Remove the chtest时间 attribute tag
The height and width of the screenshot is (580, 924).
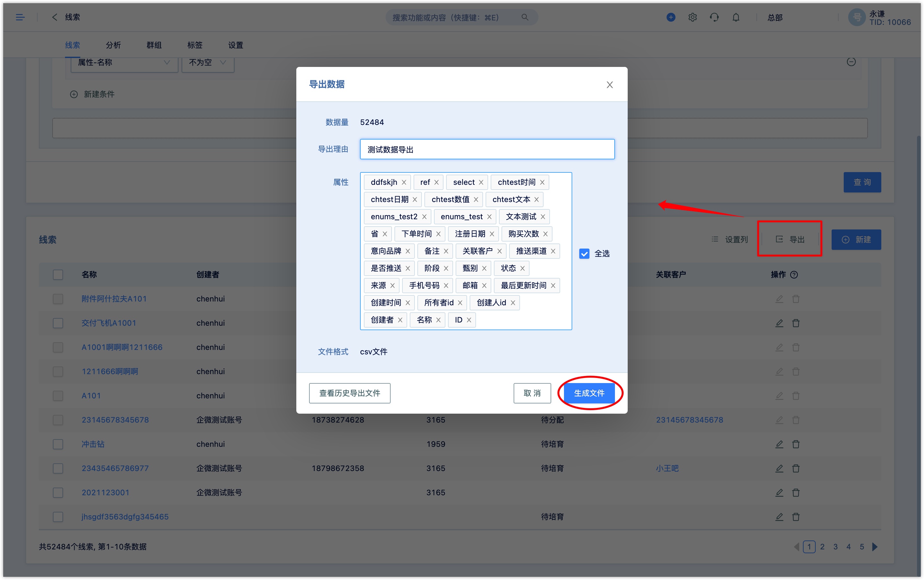pyautogui.click(x=542, y=182)
